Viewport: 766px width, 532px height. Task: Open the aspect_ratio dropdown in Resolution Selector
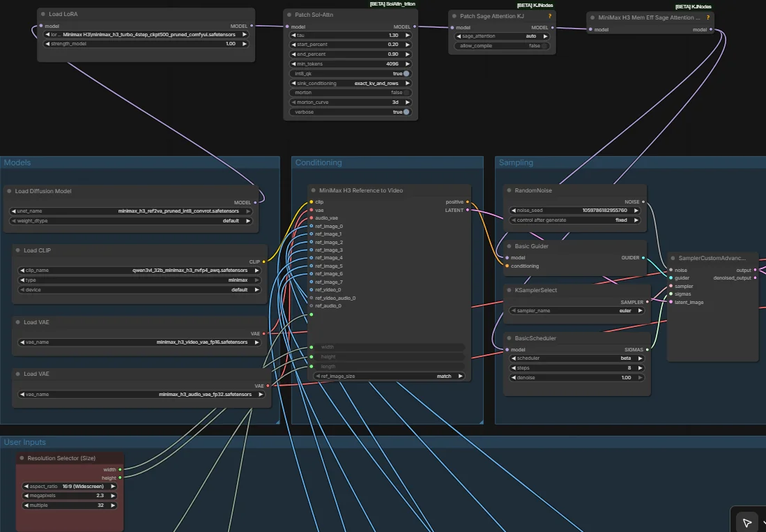click(x=70, y=487)
